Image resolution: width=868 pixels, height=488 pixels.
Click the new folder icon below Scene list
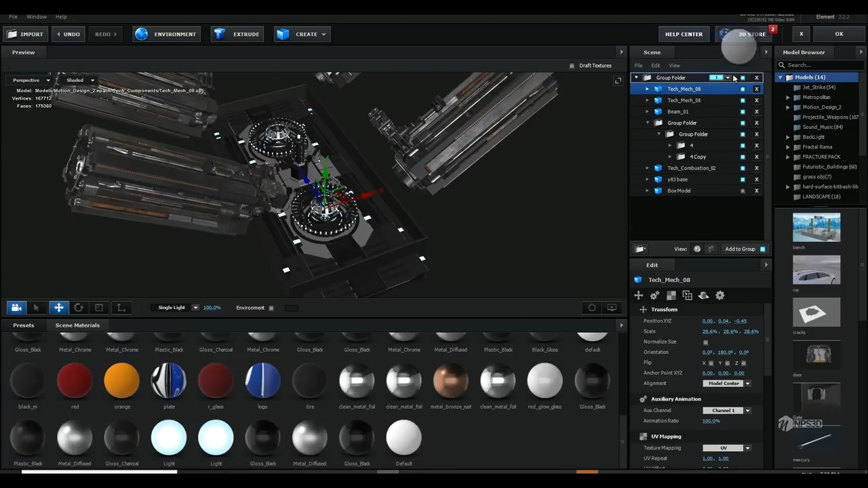click(639, 249)
